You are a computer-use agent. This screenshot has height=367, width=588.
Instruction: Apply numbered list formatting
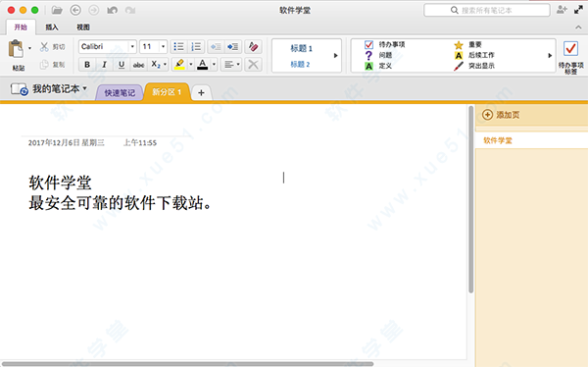pyautogui.click(x=196, y=46)
